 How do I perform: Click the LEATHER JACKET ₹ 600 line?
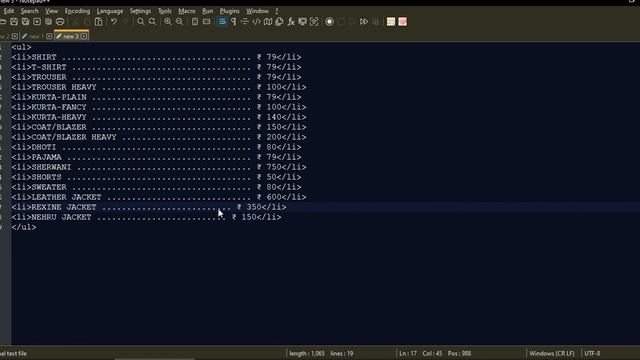click(x=159, y=197)
